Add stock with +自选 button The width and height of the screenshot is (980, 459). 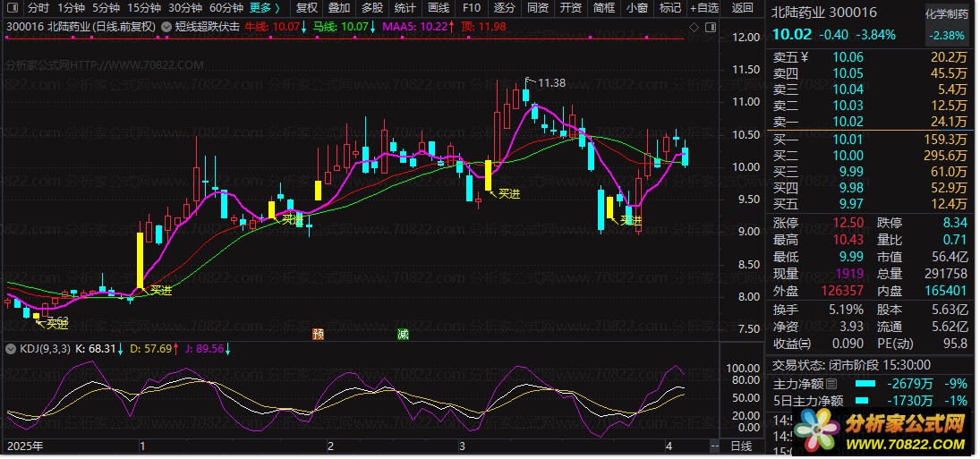coord(704,8)
